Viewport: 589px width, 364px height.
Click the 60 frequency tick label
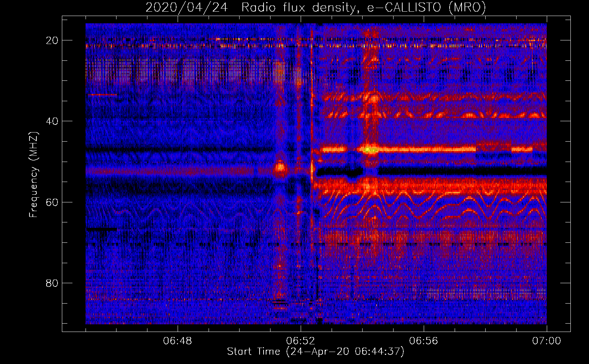pyautogui.click(x=52, y=202)
